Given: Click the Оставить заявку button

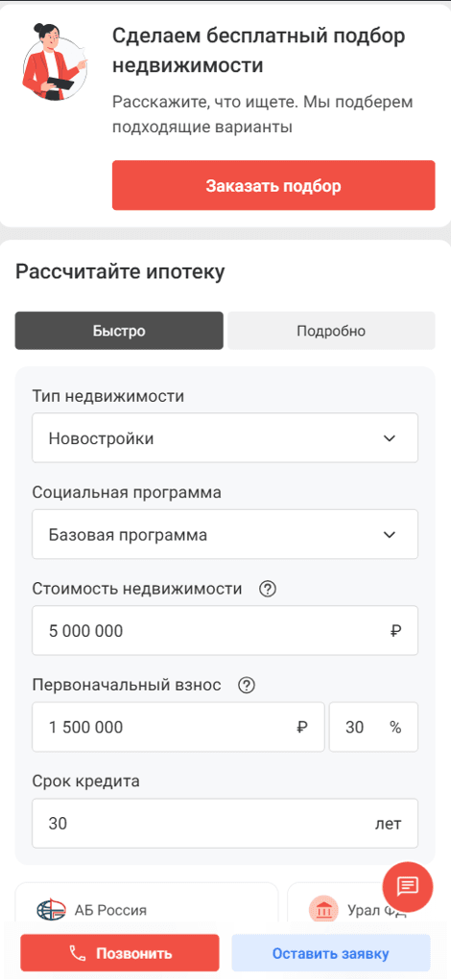Looking at the screenshot, I should 331,953.
